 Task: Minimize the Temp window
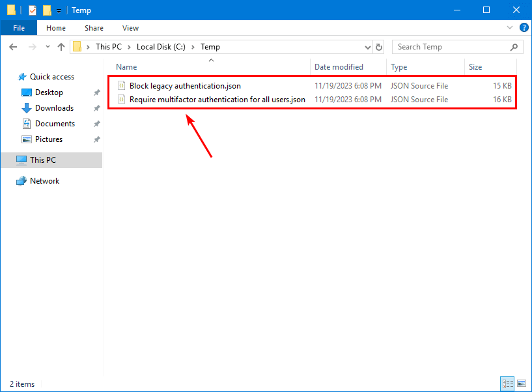[x=457, y=10]
